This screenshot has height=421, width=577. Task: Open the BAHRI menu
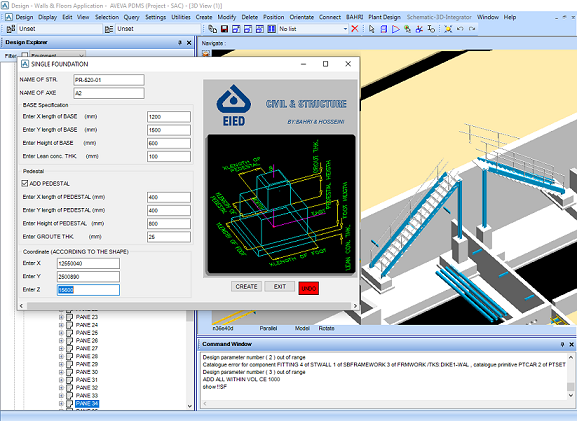355,17
